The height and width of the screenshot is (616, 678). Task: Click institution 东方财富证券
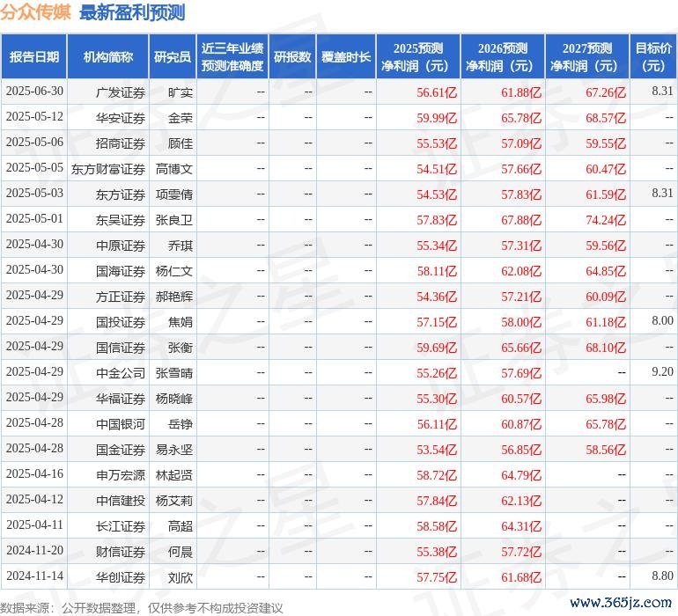[108, 169]
